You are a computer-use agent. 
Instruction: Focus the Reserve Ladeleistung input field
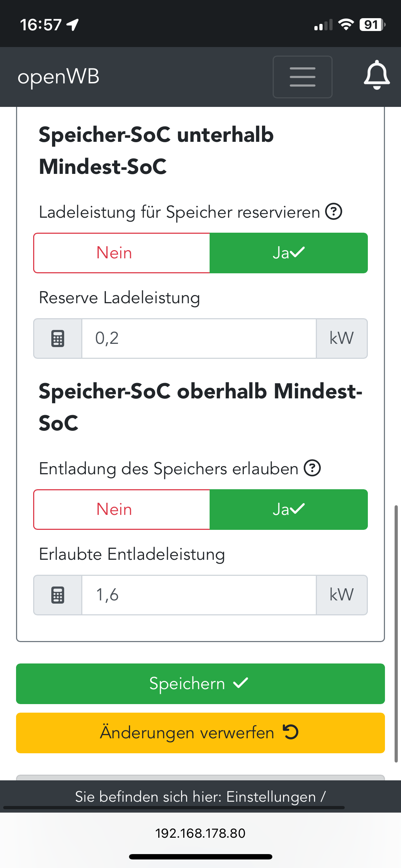coord(199,339)
